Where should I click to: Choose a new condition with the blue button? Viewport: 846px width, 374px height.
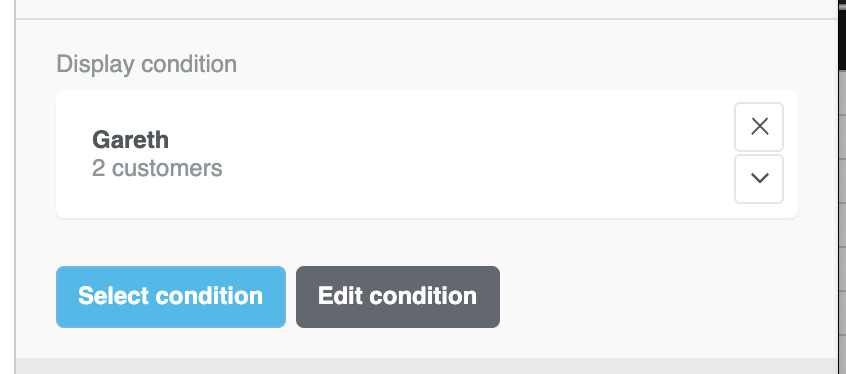pos(170,296)
